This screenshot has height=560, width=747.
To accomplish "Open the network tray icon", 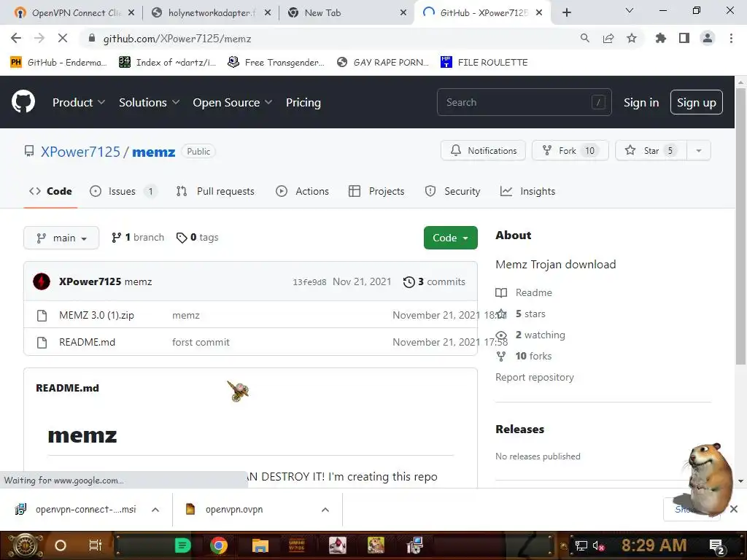I will click(581, 545).
